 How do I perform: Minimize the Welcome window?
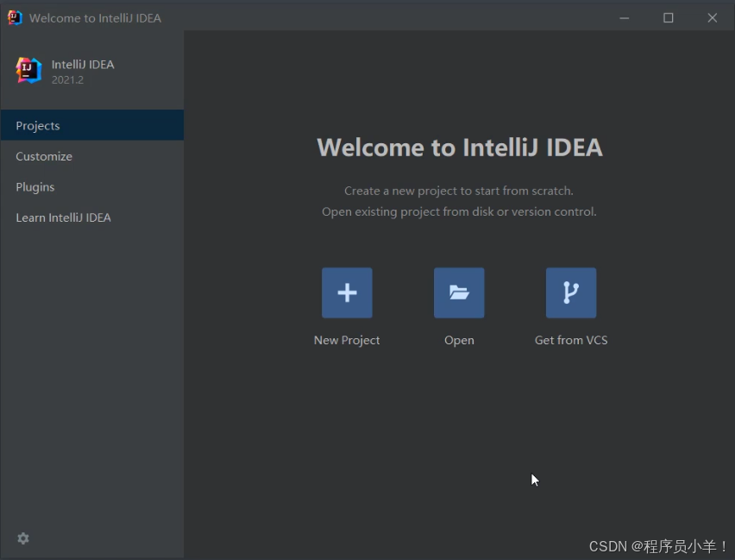click(x=624, y=18)
